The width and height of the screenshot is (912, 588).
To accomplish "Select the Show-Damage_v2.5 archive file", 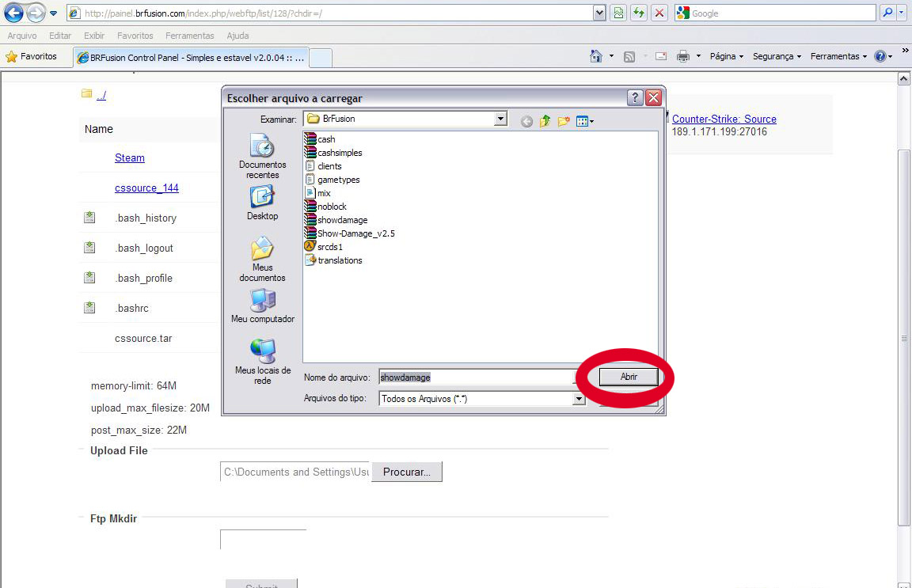I will [355, 233].
